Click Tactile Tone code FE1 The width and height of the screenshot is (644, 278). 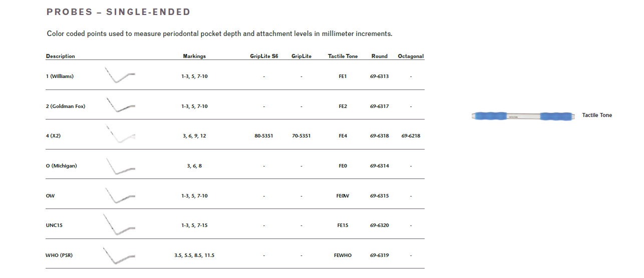343,76
